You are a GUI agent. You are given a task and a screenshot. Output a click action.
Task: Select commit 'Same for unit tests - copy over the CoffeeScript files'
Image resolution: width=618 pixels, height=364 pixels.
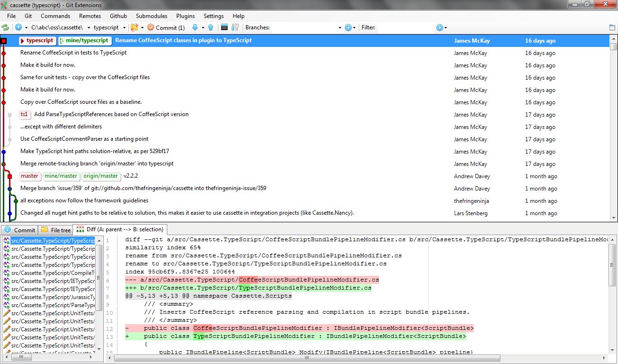(85, 77)
